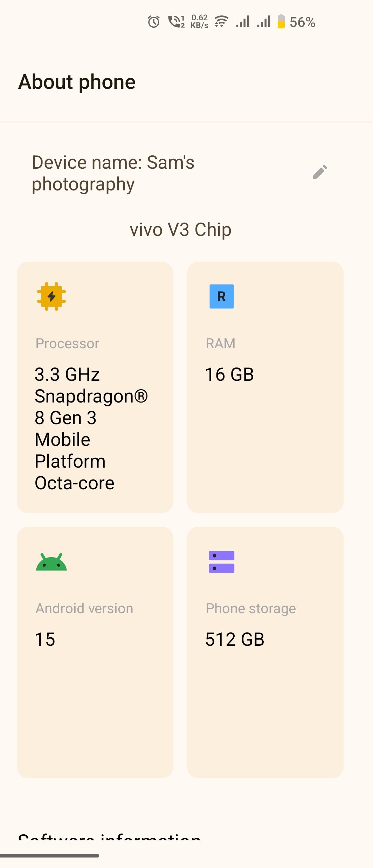Screen dimensions: 373x868
Task: Tap the call-forwarding phone status icon
Action: 176,22
